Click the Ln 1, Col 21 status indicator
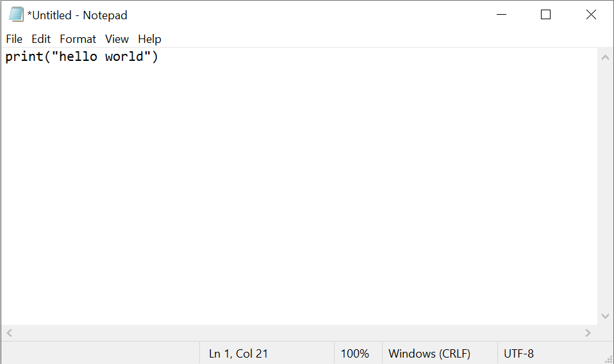 238,354
